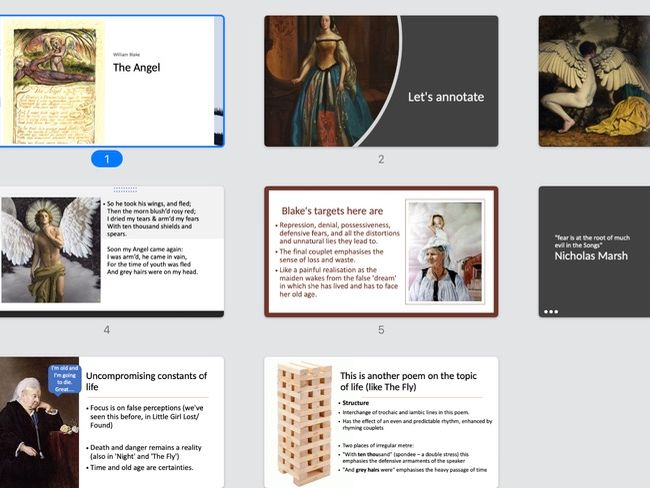Open the Uncompromising constants of life slide
Image resolution: width=650 pixels, height=488 pixels.
(x=112, y=422)
